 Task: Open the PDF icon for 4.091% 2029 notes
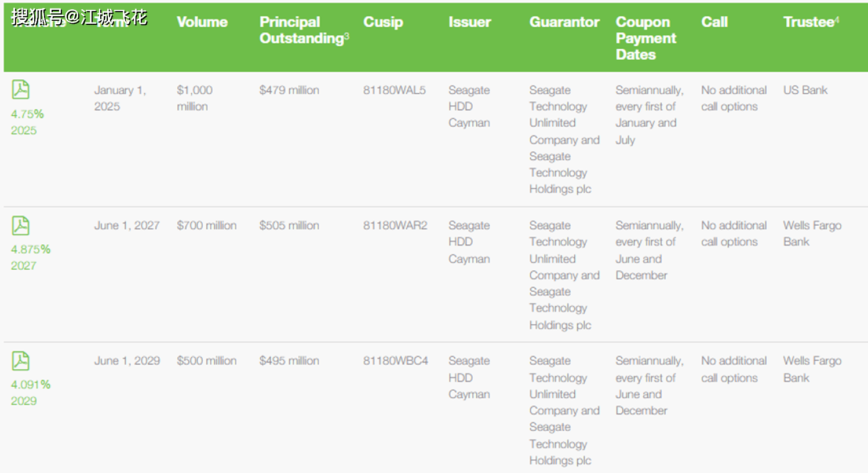[20, 361]
